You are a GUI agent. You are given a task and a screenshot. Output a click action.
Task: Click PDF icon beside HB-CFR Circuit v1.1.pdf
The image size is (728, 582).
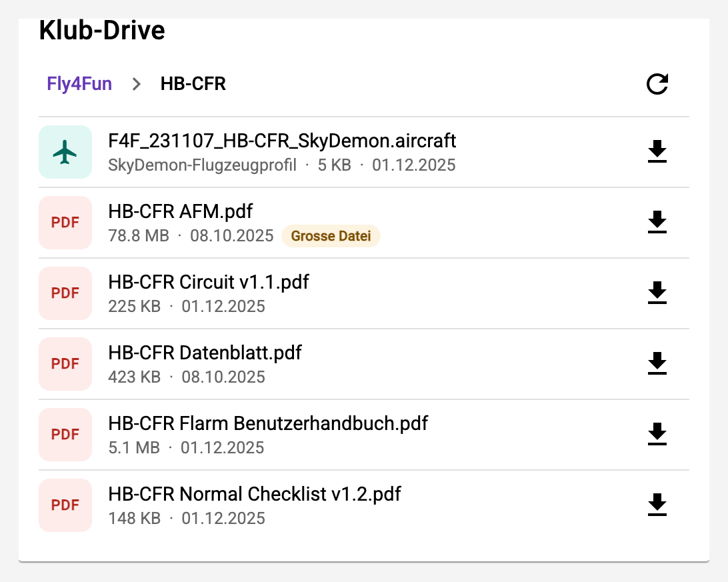click(x=65, y=293)
